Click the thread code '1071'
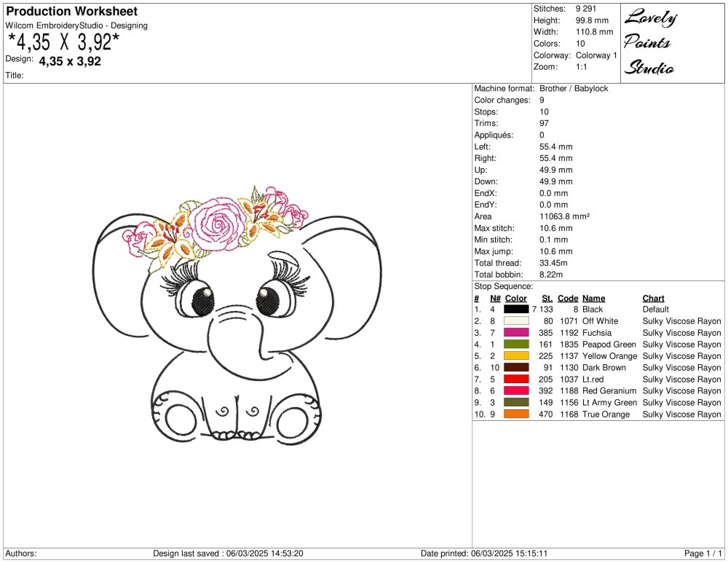The image size is (728, 563). (x=569, y=321)
